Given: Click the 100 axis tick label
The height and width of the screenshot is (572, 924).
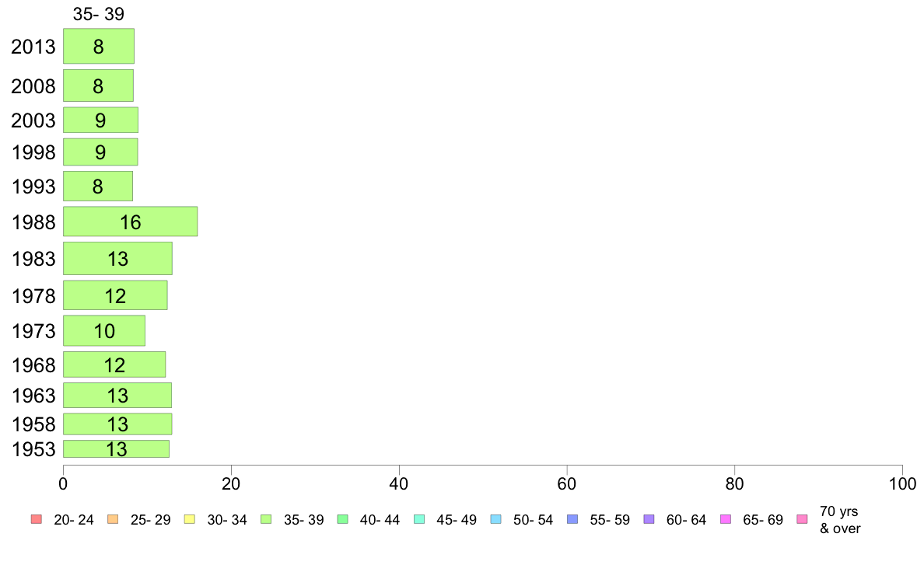Looking at the screenshot, I should coord(902,484).
